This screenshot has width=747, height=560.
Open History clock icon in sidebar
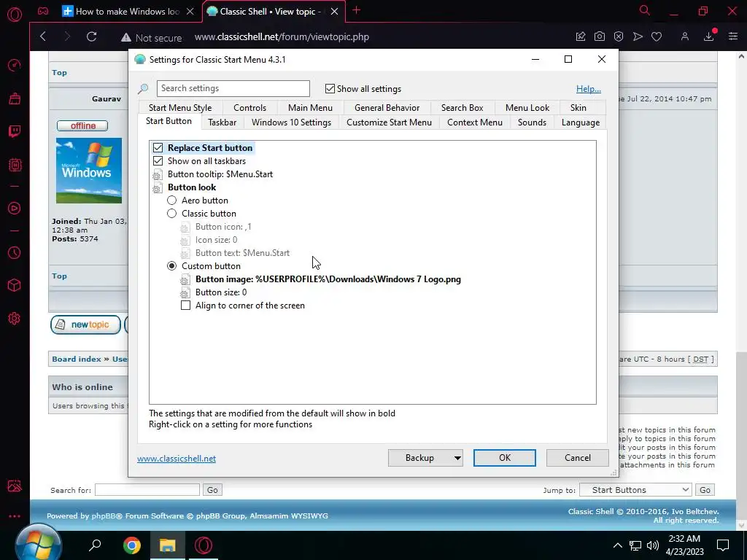click(15, 252)
